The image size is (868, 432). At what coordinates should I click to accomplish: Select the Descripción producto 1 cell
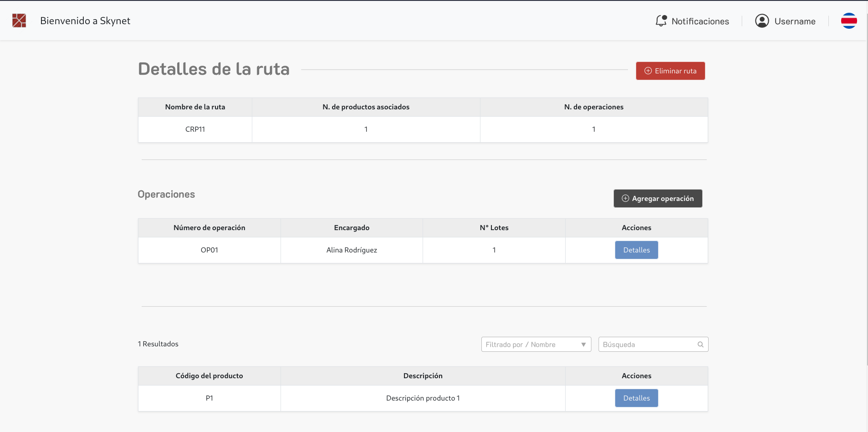coord(423,398)
